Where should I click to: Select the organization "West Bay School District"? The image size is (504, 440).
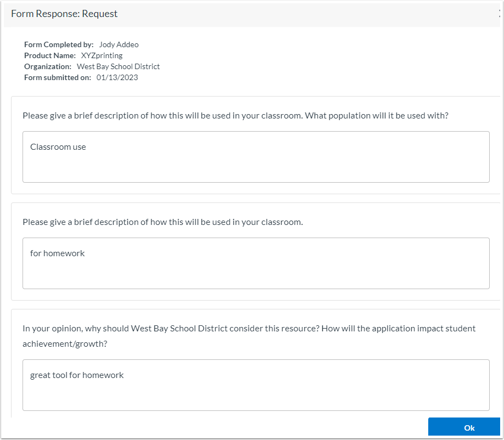(x=118, y=66)
